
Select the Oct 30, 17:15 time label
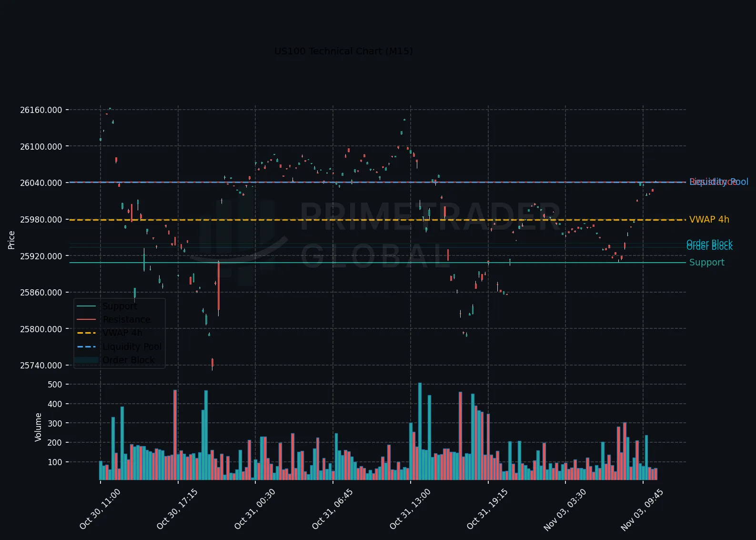pos(177,509)
